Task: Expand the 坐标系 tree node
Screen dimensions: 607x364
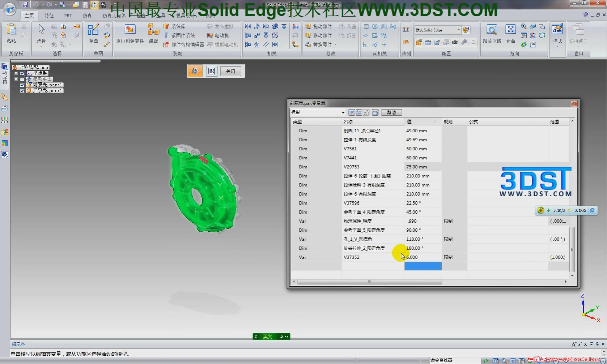Action: pyautogui.click(x=16, y=73)
